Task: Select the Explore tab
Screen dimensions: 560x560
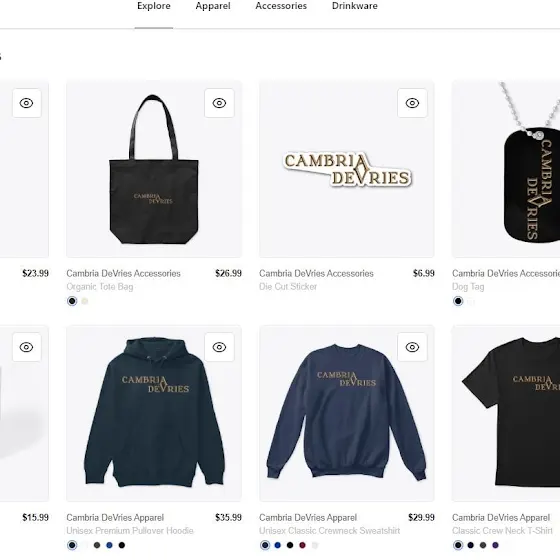Action: [x=154, y=6]
